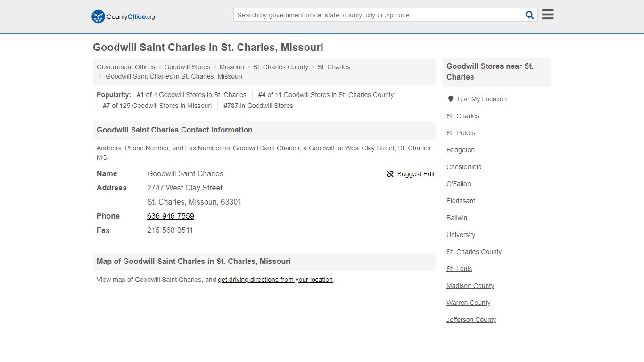
Task: Select St. Charles, Missouri, 63301 text
Action: pyautogui.click(x=194, y=202)
